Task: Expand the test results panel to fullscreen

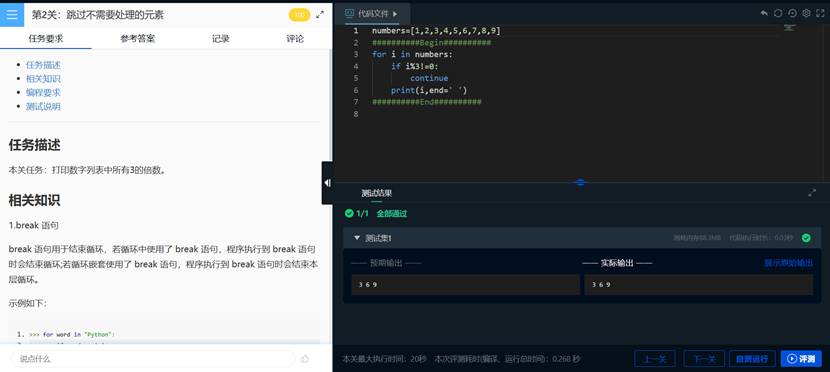Action: [x=812, y=193]
